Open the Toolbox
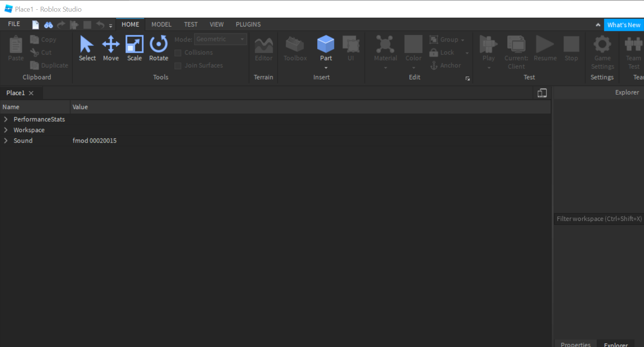This screenshot has height=347, width=644. coord(295,48)
